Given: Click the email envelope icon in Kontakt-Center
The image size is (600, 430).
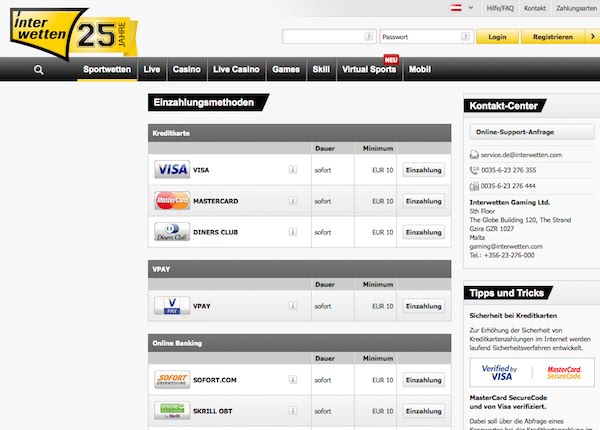Looking at the screenshot, I should tap(474, 155).
